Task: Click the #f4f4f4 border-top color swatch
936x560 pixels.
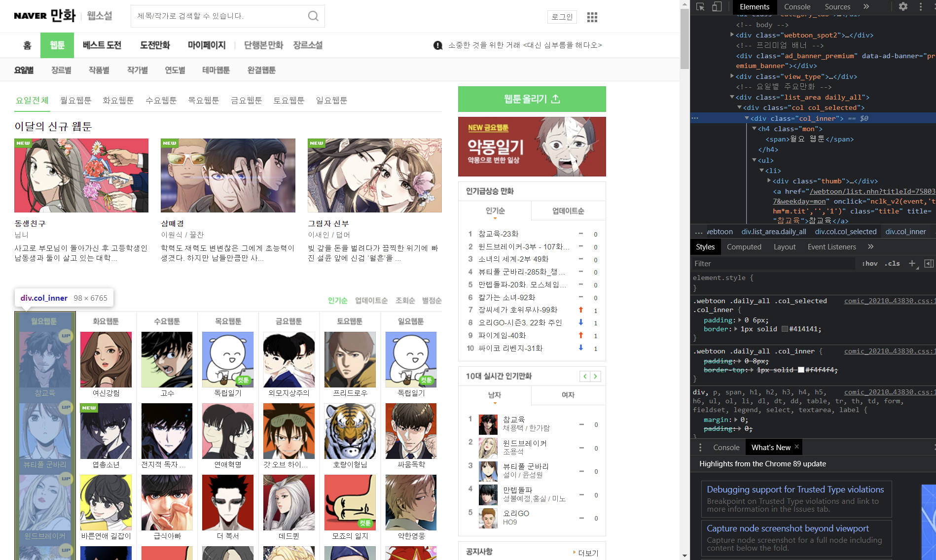Action: [801, 370]
